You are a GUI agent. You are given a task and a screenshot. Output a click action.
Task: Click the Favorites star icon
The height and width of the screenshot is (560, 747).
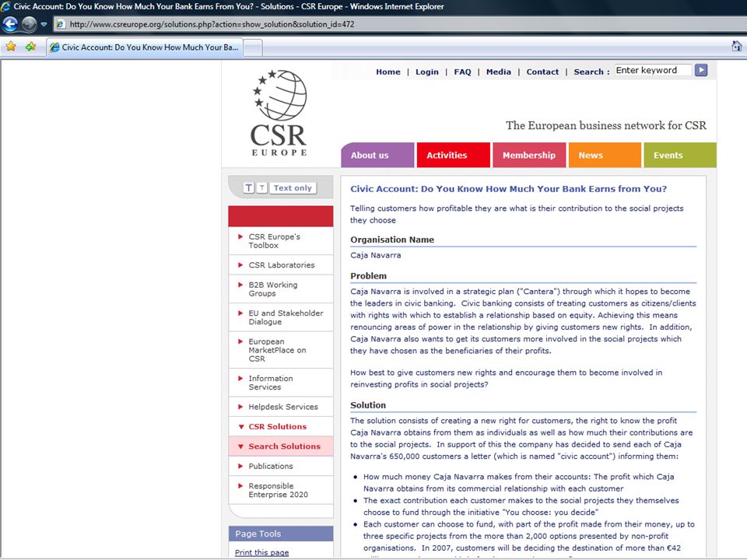coord(11,47)
